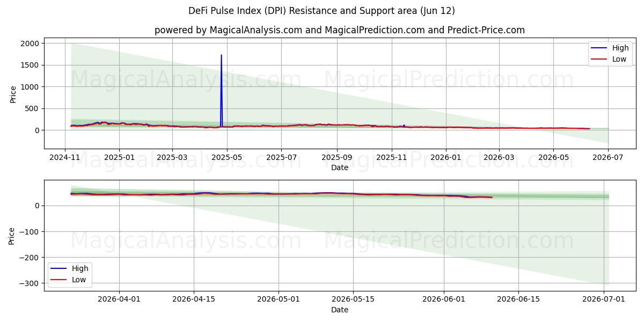Click the '2025-05' date tick label

point(227,158)
